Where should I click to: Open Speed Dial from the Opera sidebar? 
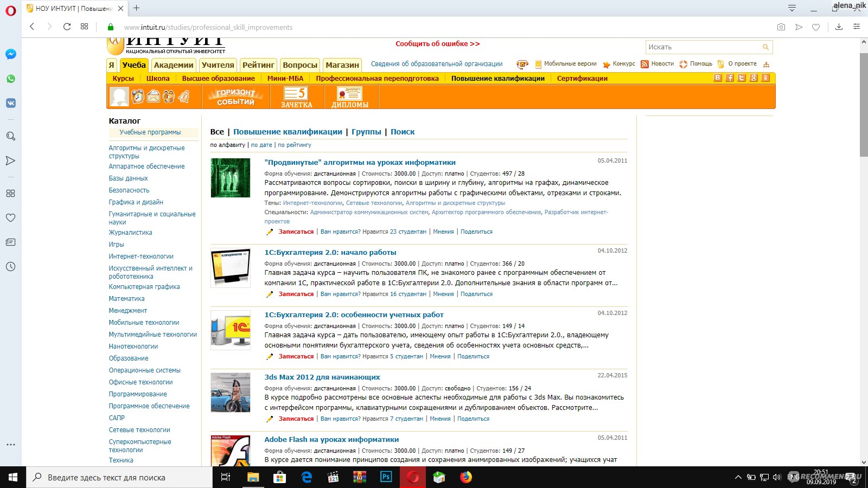click(x=11, y=193)
